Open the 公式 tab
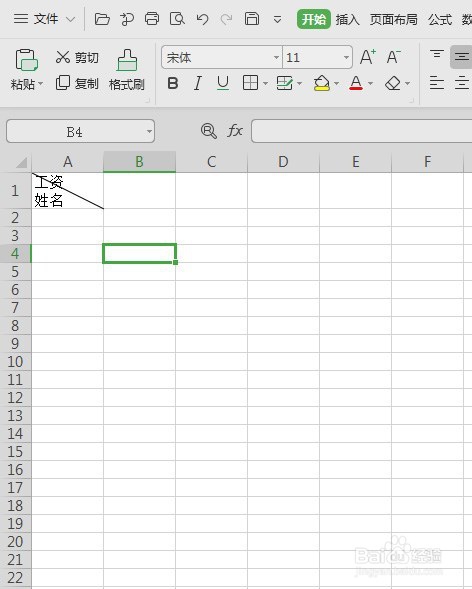The width and height of the screenshot is (472, 589). 440,19
